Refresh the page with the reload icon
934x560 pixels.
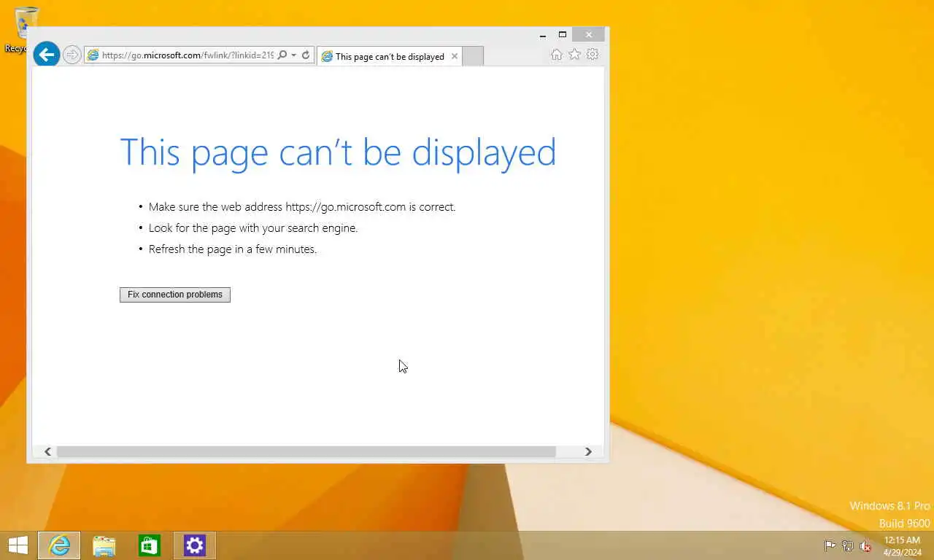pos(306,55)
